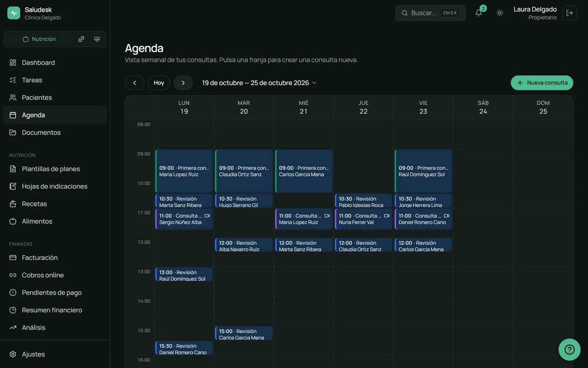Open Monday 11:00 Sergio Núñez Alba video consultation
588x368 pixels.
tap(184, 219)
